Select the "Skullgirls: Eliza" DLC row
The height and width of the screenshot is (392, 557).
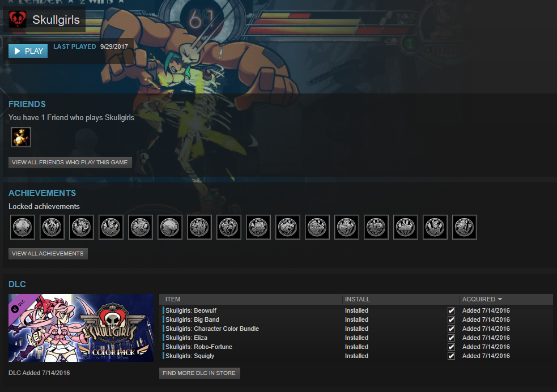pyautogui.click(x=356, y=338)
